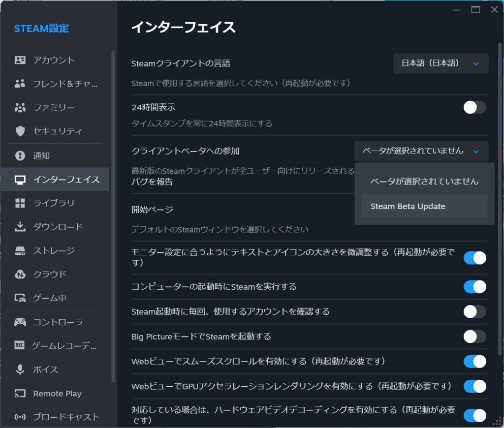Click the ファミリー group icon
This screenshot has width=504, height=428.
[20, 107]
